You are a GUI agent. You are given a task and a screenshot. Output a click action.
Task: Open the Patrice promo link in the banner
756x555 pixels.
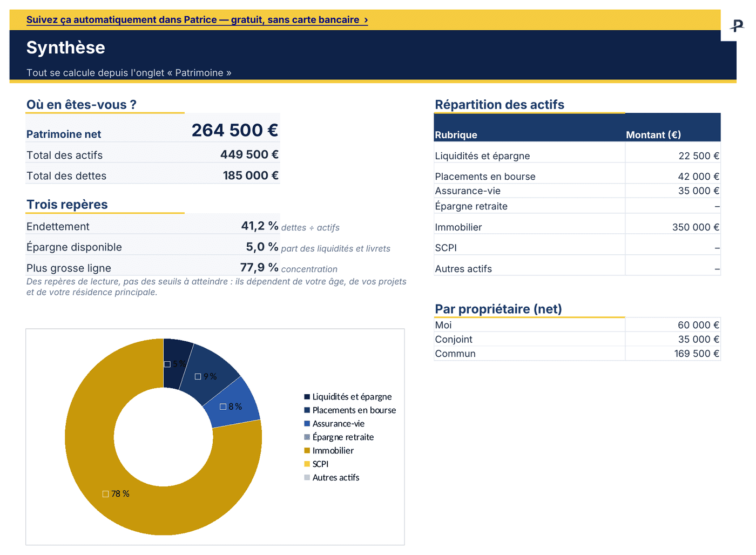(197, 20)
